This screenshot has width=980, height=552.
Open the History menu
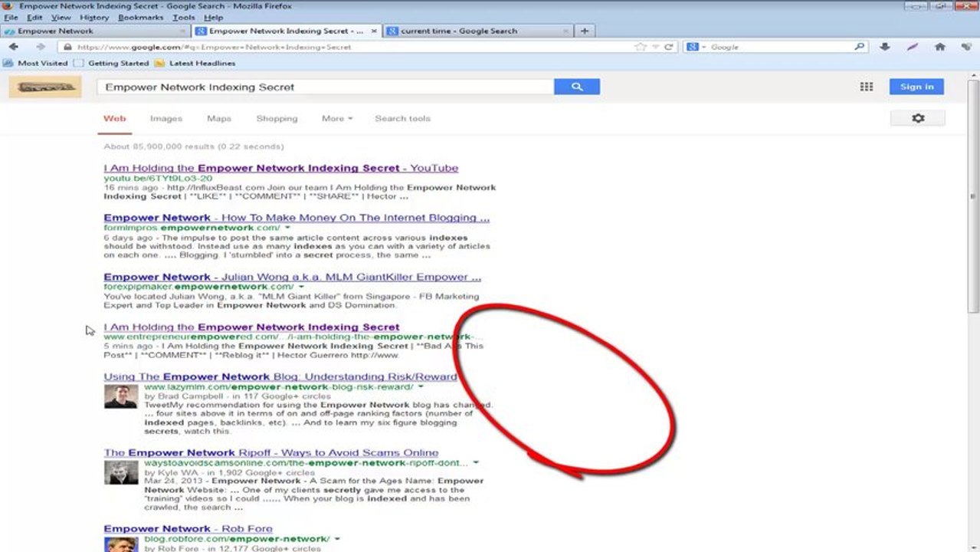click(x=94, y=18)
